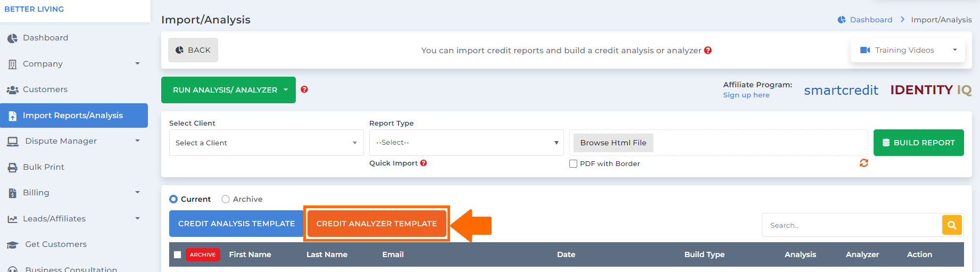Screen dimensions: 980x272
Task: Click the Dashboard pie chart sidebar icon
Action: click(12, 38)
